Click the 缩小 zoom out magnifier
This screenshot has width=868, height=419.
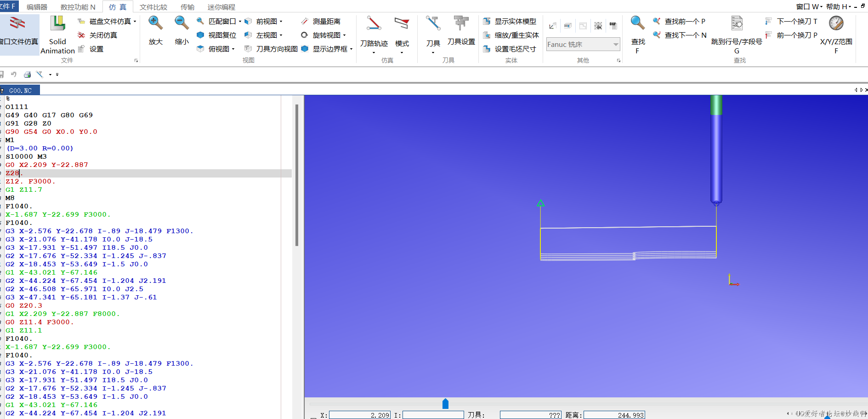click(x=182, y=23)
